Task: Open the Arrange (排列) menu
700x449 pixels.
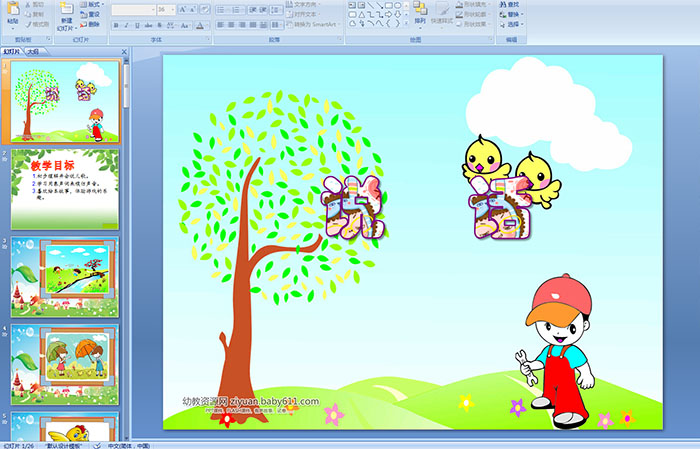Action: click(x=420, y=13)
